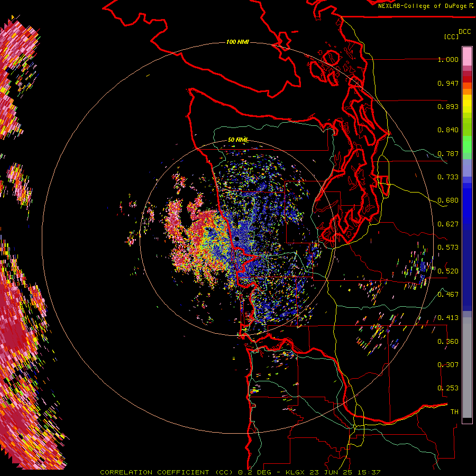Click the 0.893 scale value
Viewport: 476px width, 476px height.
click(x=448, y=106)
